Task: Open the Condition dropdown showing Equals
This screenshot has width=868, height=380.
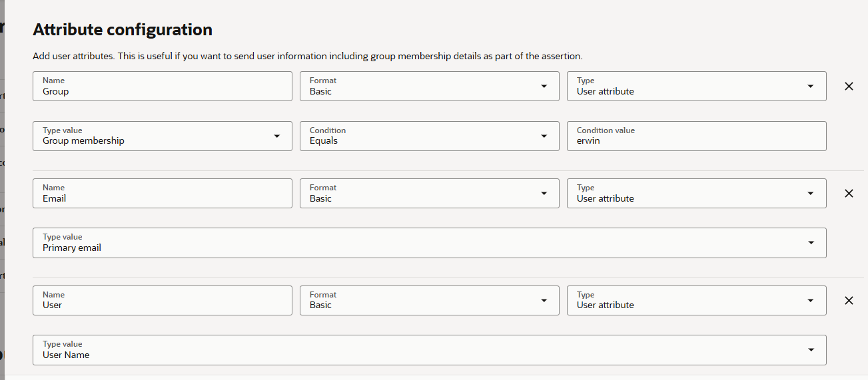Action: pyautogui.click(x=429, y=136)
